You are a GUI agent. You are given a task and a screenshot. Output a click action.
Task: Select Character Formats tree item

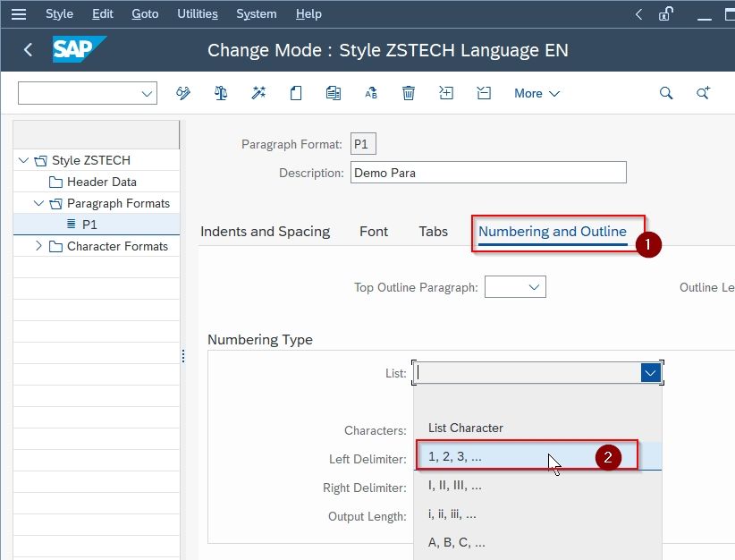click(x=117, y=246)
